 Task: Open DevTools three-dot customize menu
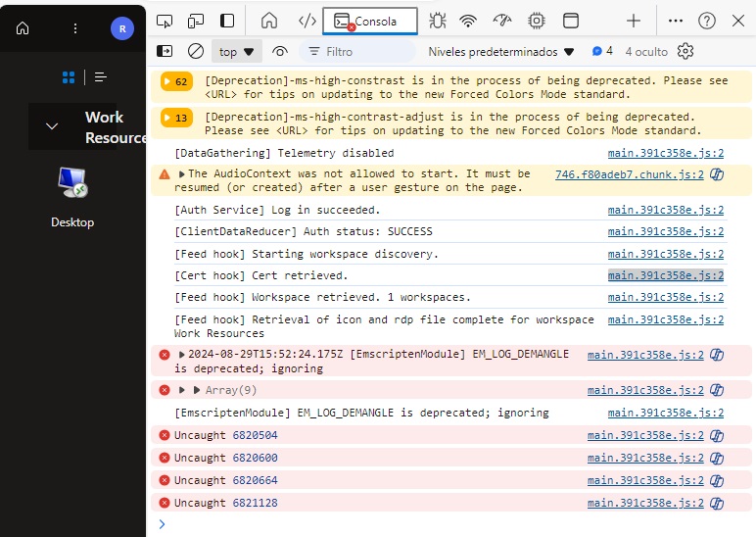click(676, 22)
